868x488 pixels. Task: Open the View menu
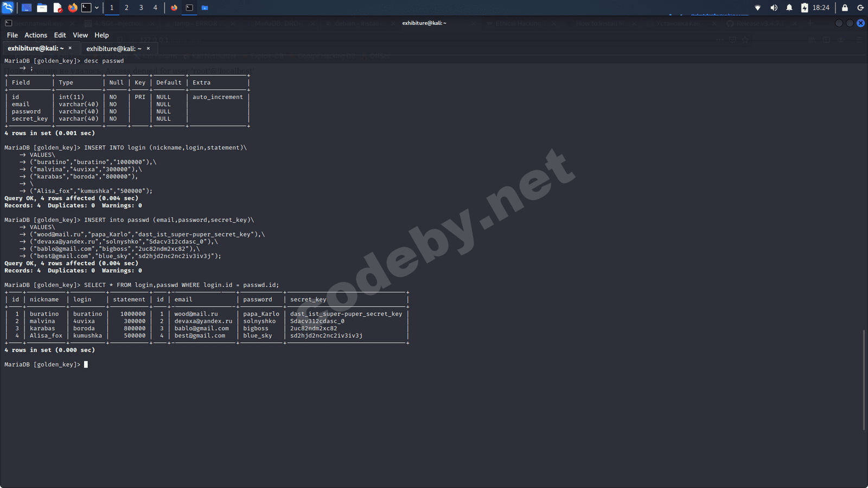(80, 35)
